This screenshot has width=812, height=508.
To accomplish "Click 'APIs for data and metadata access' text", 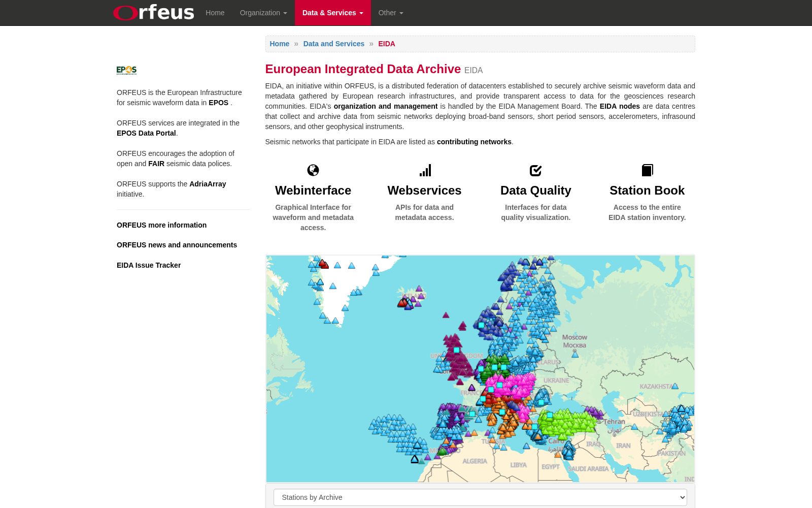I will pos(425,212).
